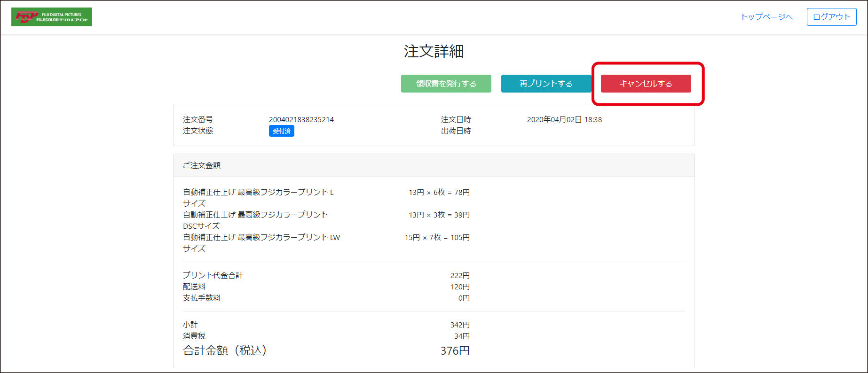Click the 出荷日時 label
The height and width of the screenshot is (373, 868).
pos(456,131)
